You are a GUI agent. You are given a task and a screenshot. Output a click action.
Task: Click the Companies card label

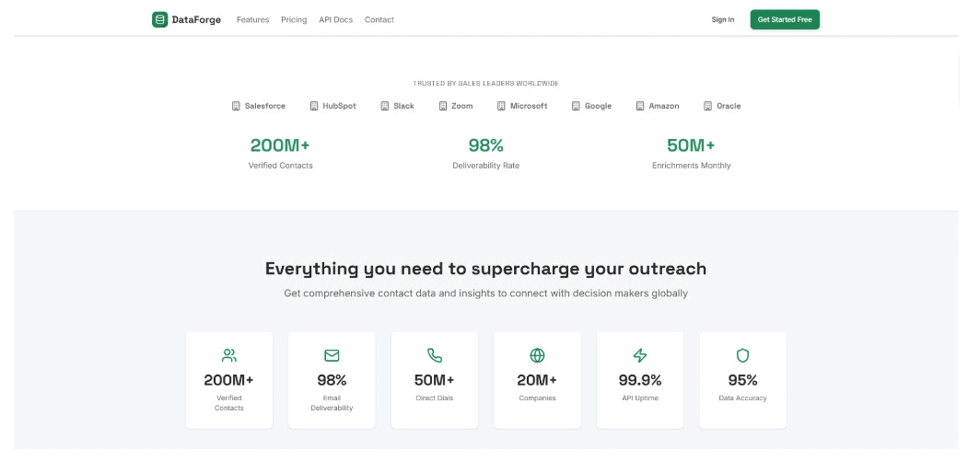click(x=537, y=398)
